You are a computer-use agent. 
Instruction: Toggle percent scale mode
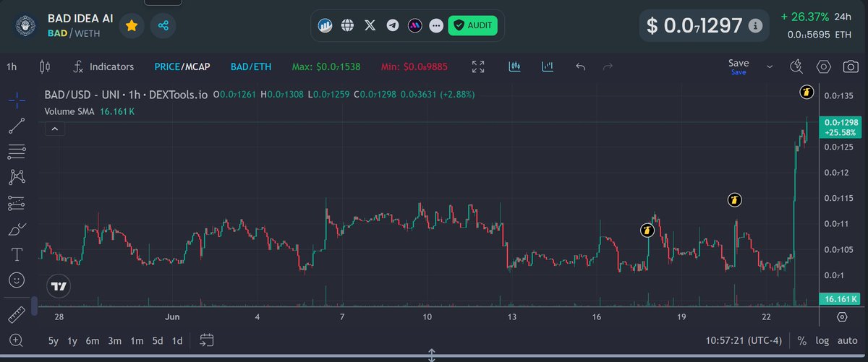(801, 340)
